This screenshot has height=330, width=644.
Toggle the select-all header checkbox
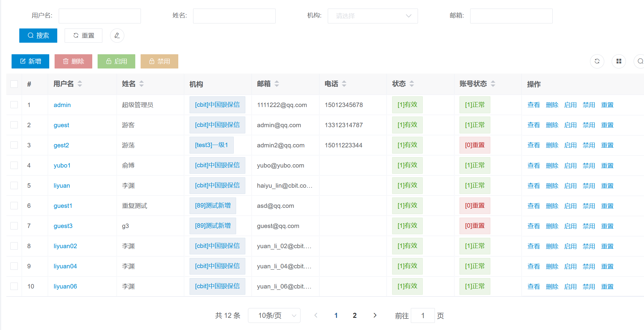coord(14,84)
